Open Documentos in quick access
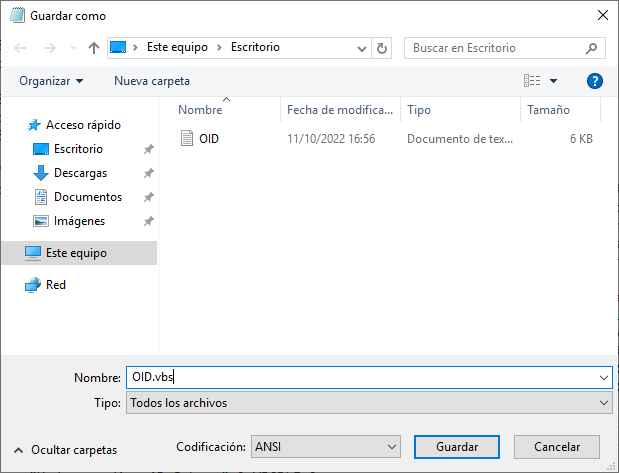 (x=87, y=197)
